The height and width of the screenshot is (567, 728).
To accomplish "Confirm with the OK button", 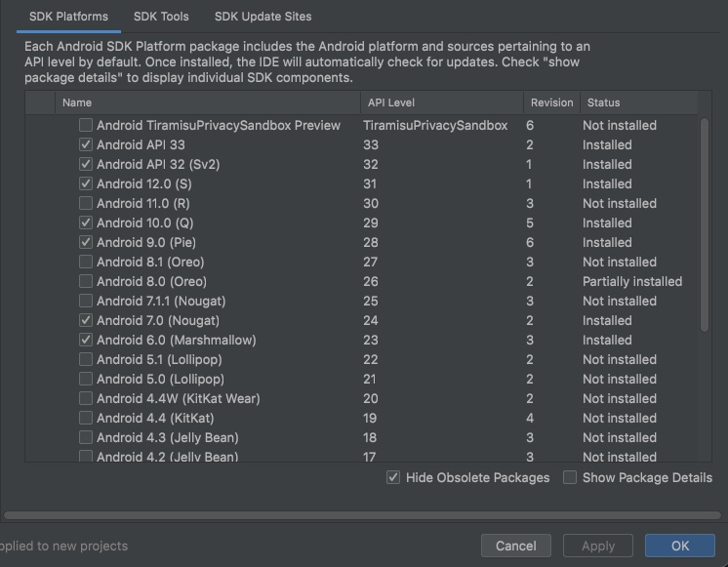I will 680,547.
